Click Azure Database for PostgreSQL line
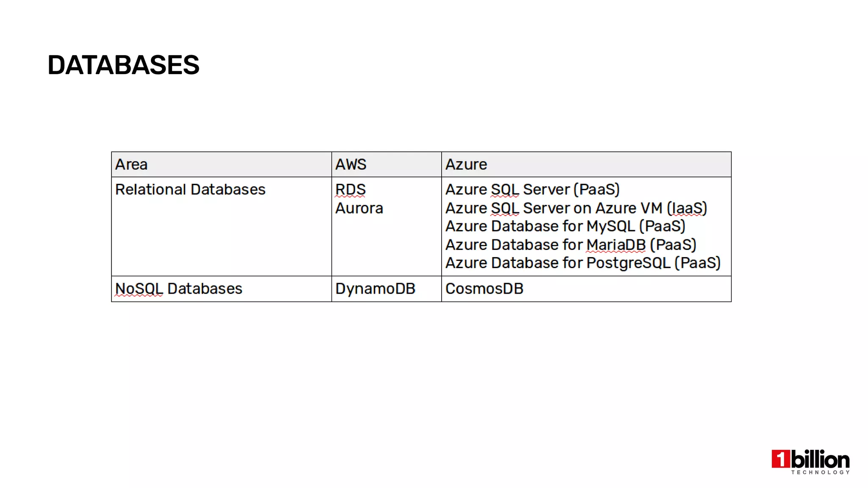 (x=583, y=263)
